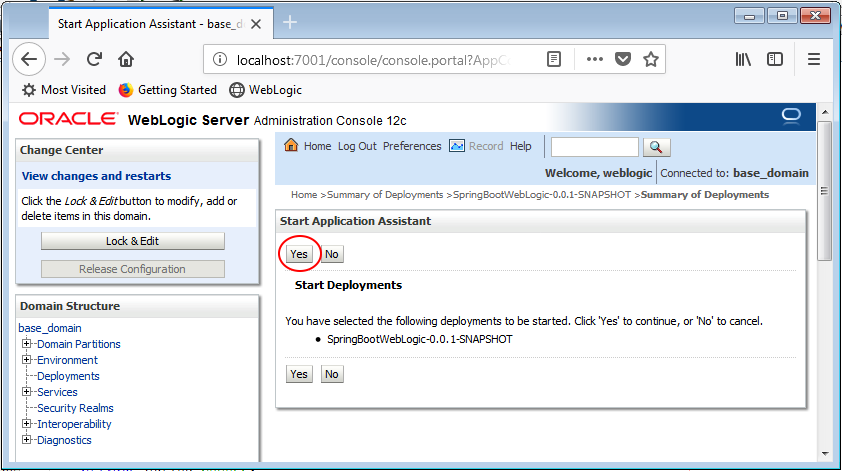Open the Library icon
This screenshot has width=842, height=471.
[x=743, y=59]
